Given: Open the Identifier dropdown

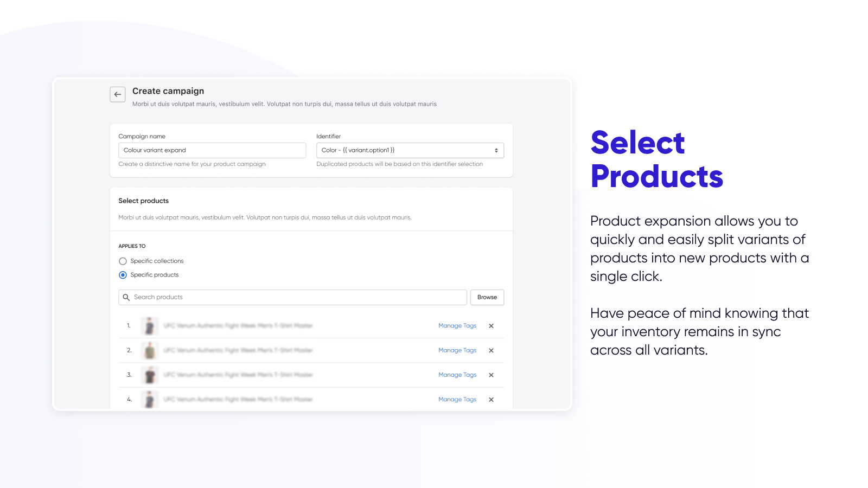Looking at the screenshot, I should 410,150.
